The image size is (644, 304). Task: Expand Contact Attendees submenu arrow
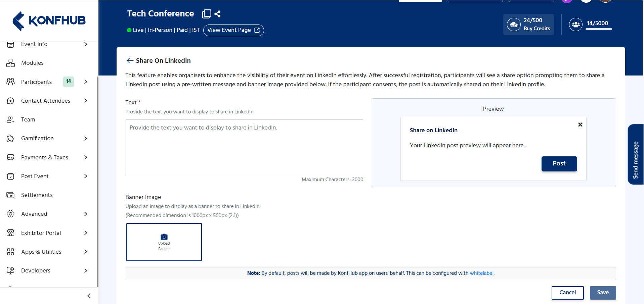[x=86, y=101]
